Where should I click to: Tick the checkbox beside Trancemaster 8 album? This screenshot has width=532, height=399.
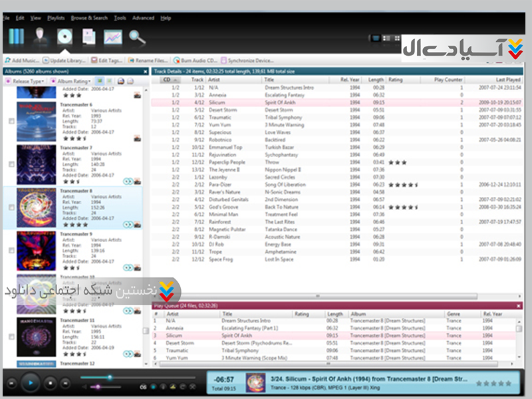click(x=11, y=207)
